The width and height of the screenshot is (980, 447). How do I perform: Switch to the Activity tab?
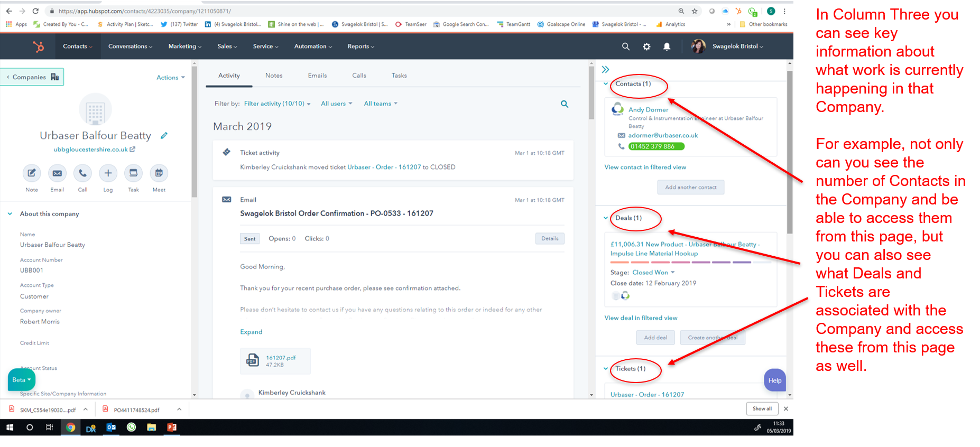point(229,76)
